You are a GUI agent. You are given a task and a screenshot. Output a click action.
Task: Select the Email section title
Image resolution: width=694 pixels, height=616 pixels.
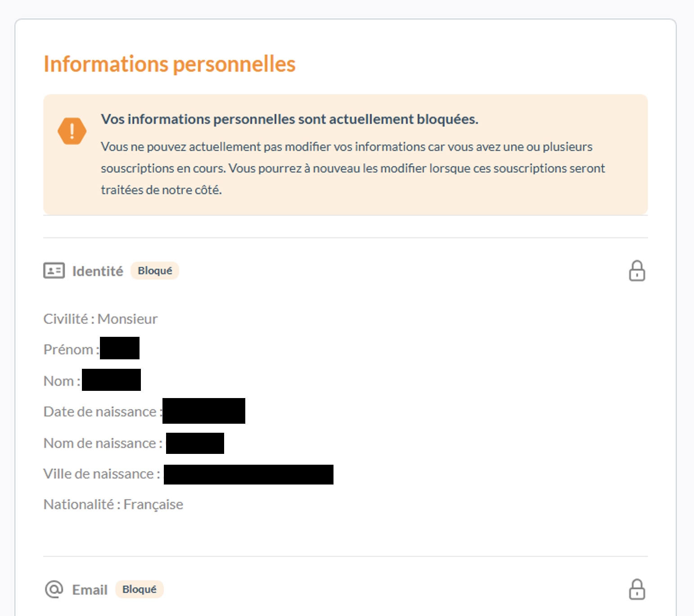pyautogui.click(x=90, y=590)
